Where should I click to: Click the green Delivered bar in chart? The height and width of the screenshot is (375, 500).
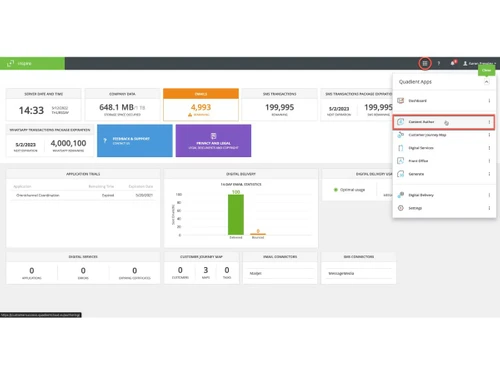(236, 215)
